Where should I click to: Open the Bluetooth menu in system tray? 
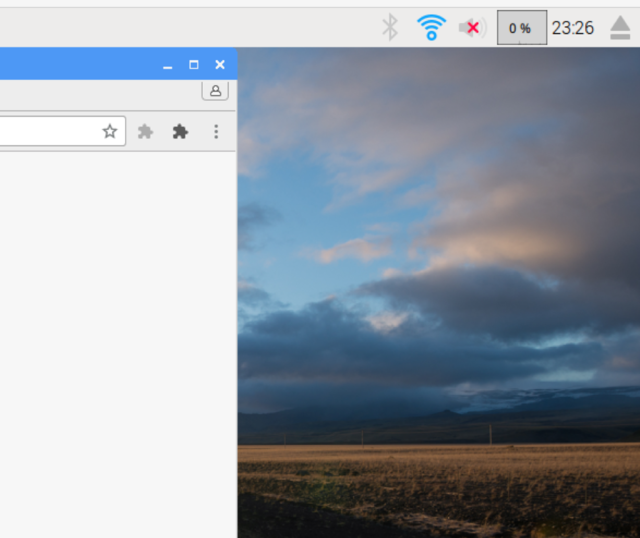pos(390,27)
